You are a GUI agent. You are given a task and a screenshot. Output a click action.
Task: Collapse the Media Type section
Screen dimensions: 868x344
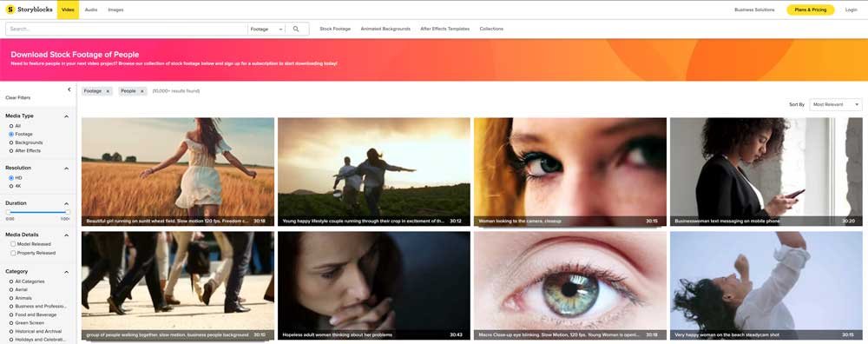[x=67, y=116]
